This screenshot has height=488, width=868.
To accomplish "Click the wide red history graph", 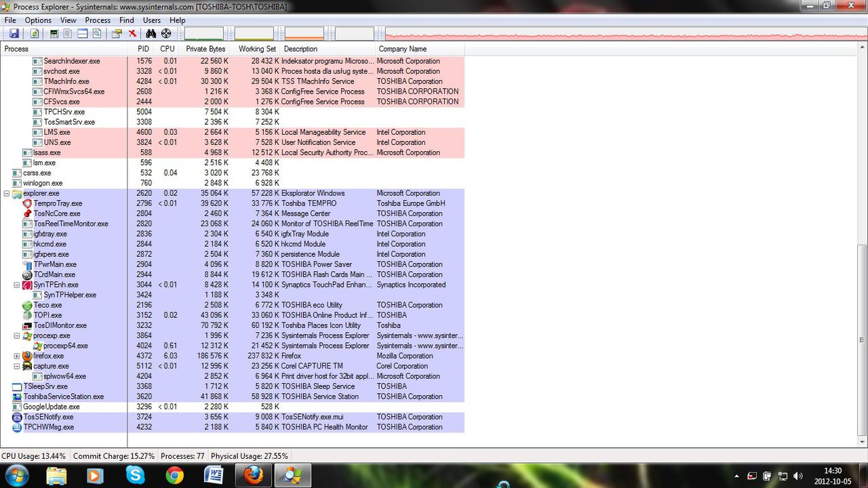I will click(x=625, y=33).
